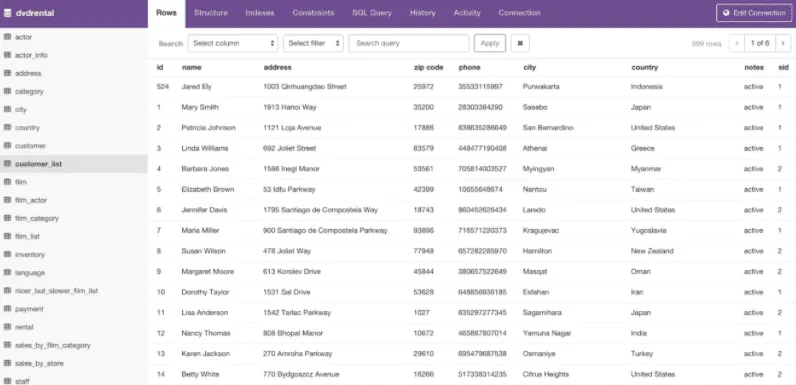Click the table icon beside actor
796x385 pixels.
point(8,37)
